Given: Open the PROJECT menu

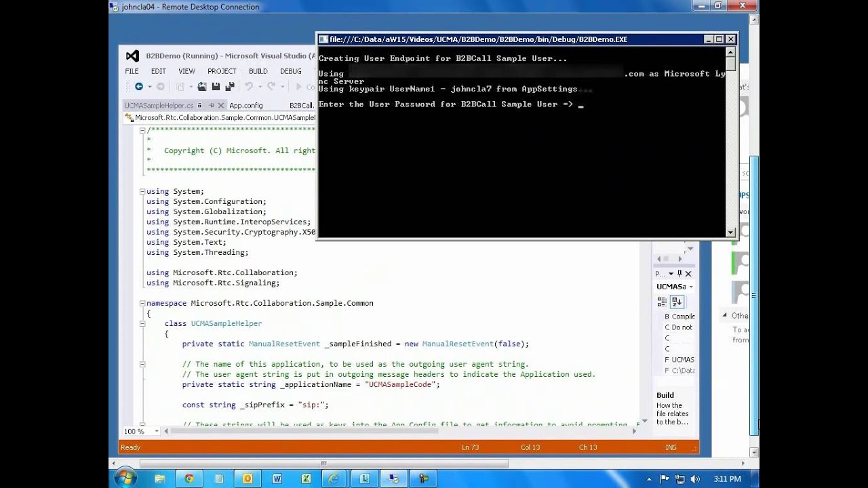Looking at the screenshot, I should click(x=222, y=71).
